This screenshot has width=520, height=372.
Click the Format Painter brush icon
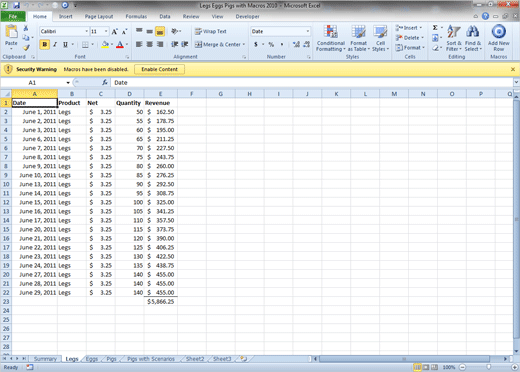coord(26,48)
